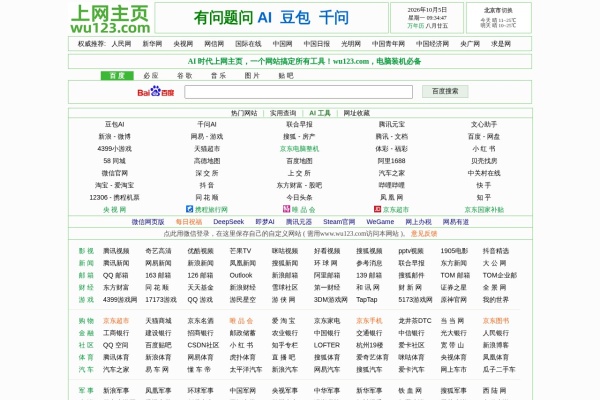Open TapTap in the 游戏 row

click(367, 300)
